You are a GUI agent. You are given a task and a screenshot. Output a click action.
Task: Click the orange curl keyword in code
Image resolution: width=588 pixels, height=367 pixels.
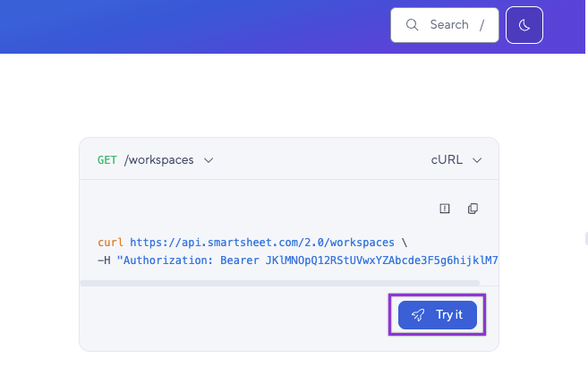pos(111,243)
